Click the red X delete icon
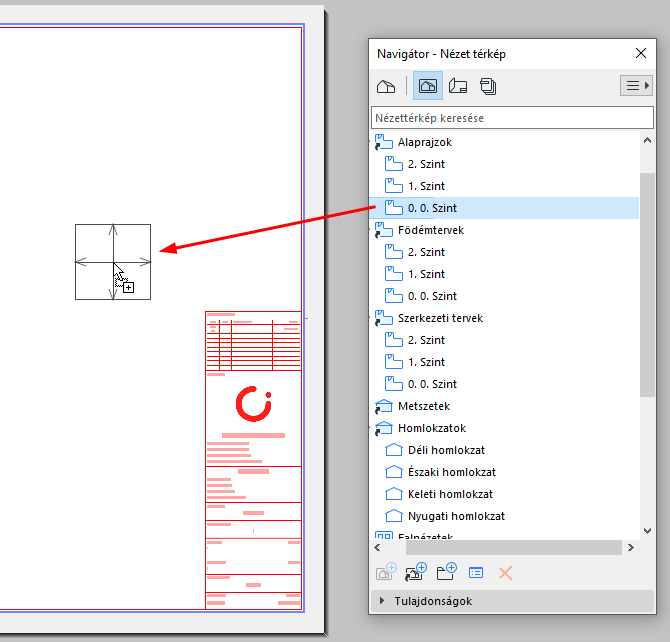Image resolution: width=670 pixels, height=642 pixels. [x=505, y=573]
